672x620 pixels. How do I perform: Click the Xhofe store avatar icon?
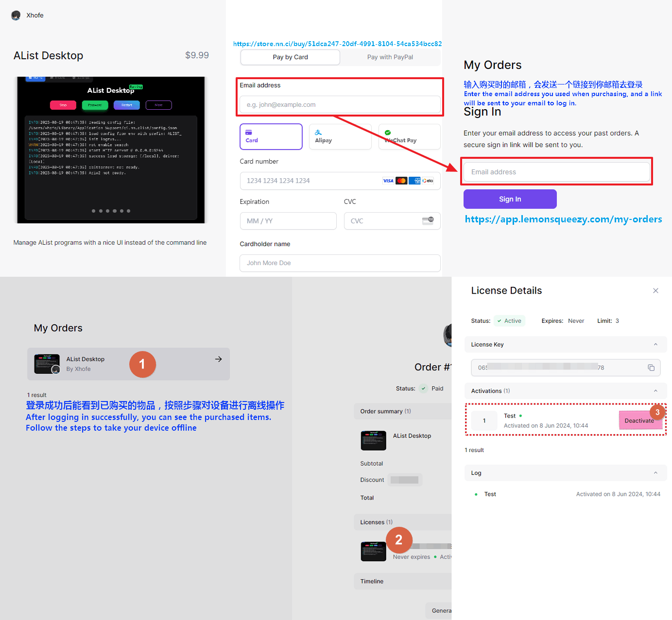16,16
